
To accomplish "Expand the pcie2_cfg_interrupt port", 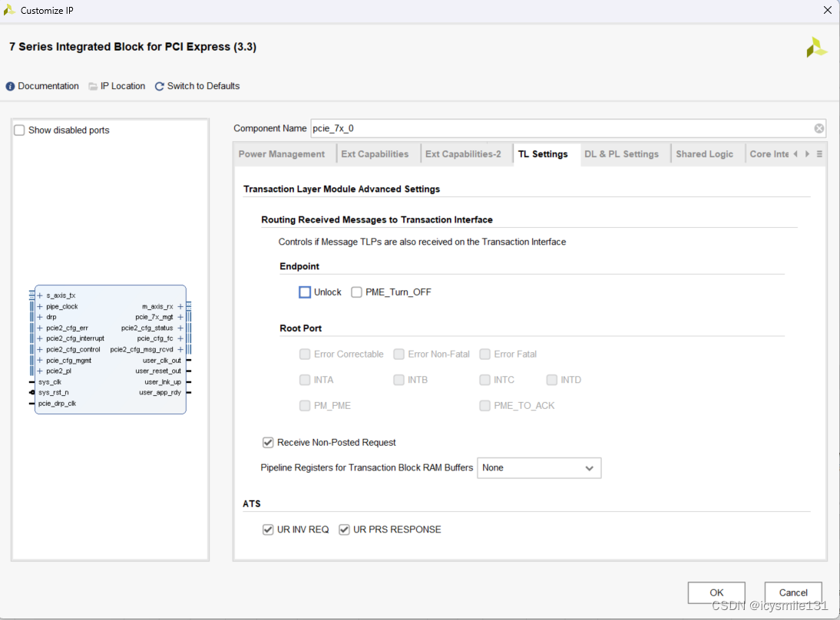I will point(40,338).
